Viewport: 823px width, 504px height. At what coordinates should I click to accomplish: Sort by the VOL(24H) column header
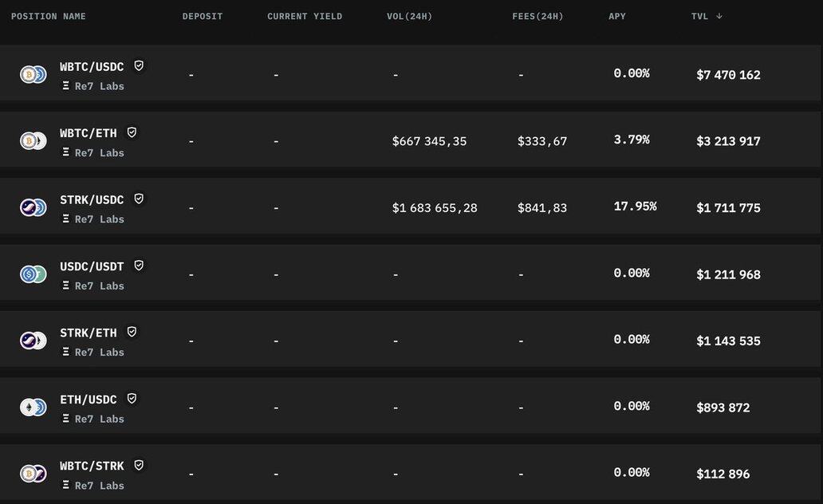(409, 16)
